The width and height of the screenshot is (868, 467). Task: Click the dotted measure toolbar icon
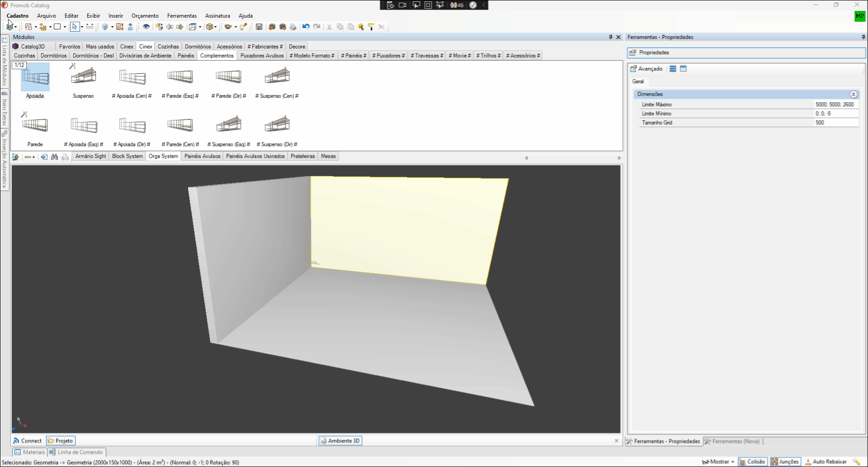coord(90,27)
